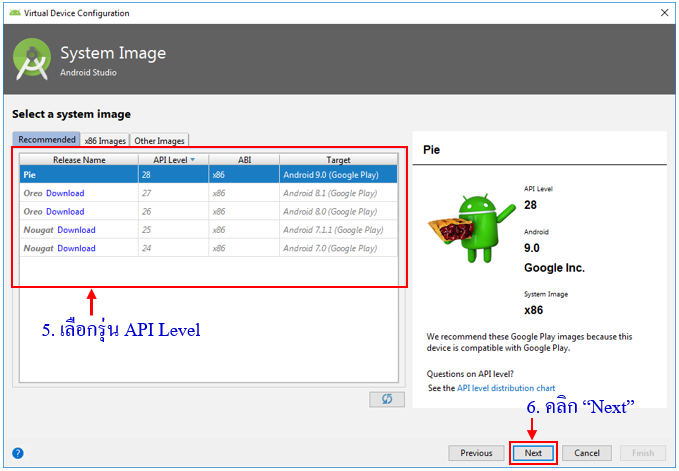Open the Other Images tab
Image resolution: width=679 pixels, height=471 pixels.
159,141
